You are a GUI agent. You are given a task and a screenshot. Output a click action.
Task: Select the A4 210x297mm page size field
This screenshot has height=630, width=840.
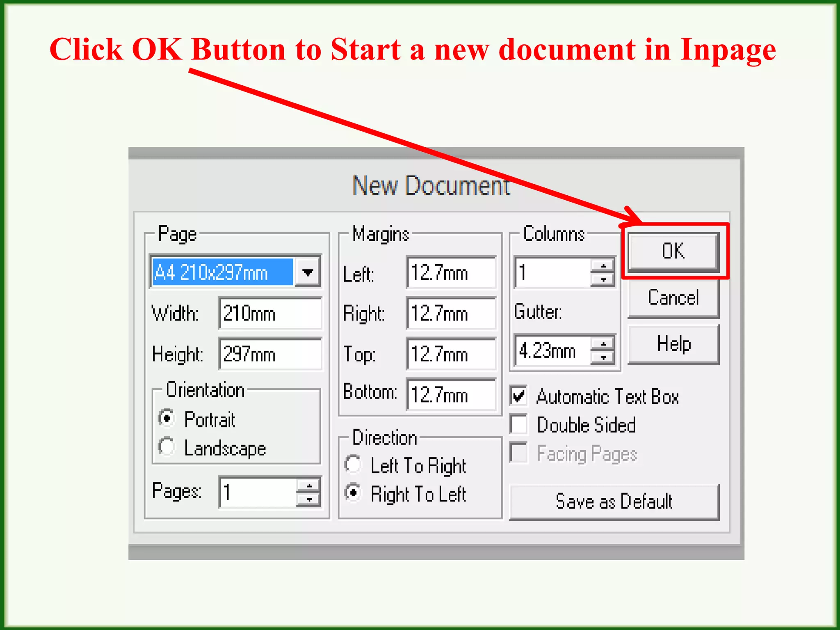(x=223, y=272)
